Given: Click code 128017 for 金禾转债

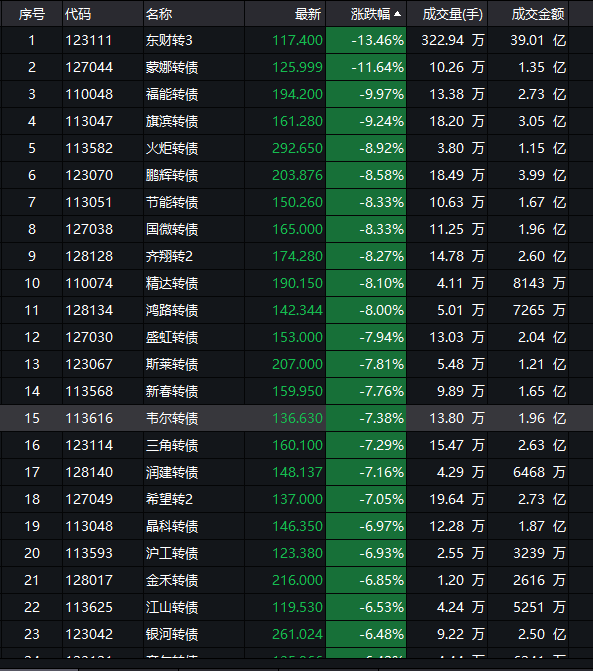Looking at the screenshot, I should click(x=89, y=579).
